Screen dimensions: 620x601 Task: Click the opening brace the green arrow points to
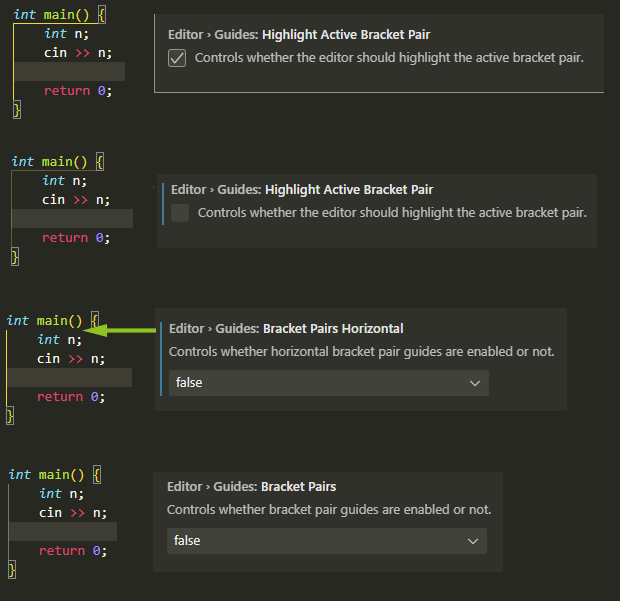pos(95,320)
